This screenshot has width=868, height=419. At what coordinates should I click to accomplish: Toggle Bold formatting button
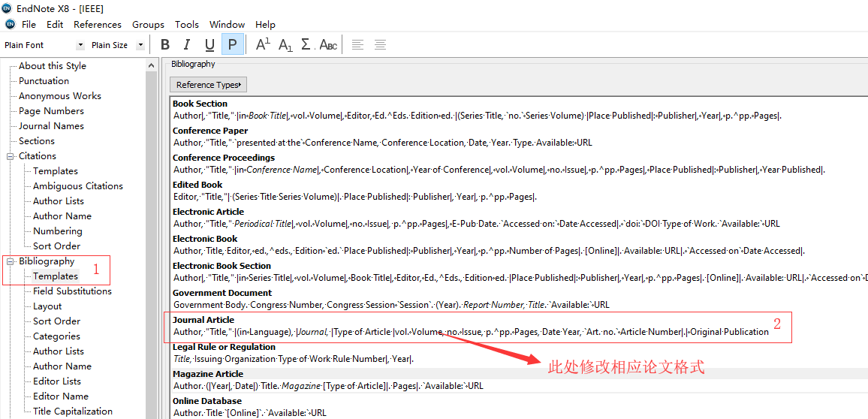tap(164, 44)
